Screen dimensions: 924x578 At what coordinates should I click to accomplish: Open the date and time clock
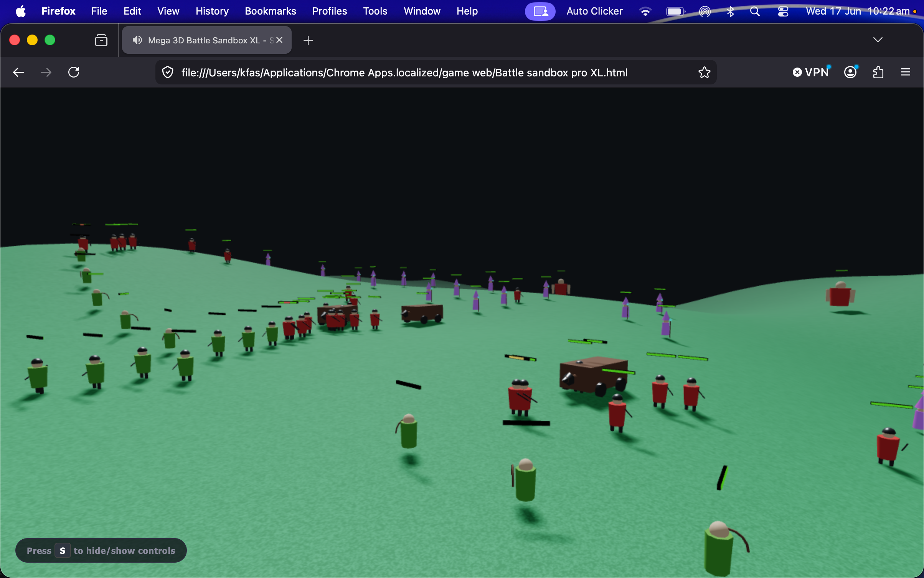(858, 11)
